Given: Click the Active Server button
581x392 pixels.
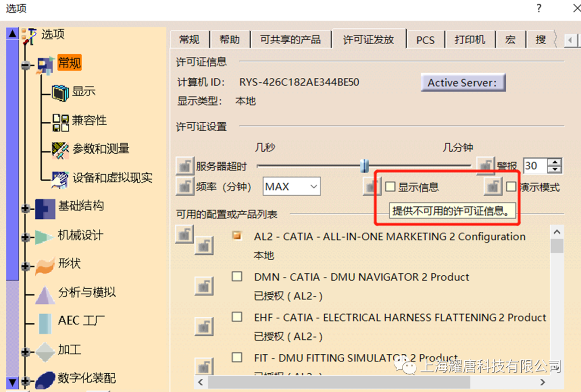Looking at the screenshot, I should pos(463,82).
